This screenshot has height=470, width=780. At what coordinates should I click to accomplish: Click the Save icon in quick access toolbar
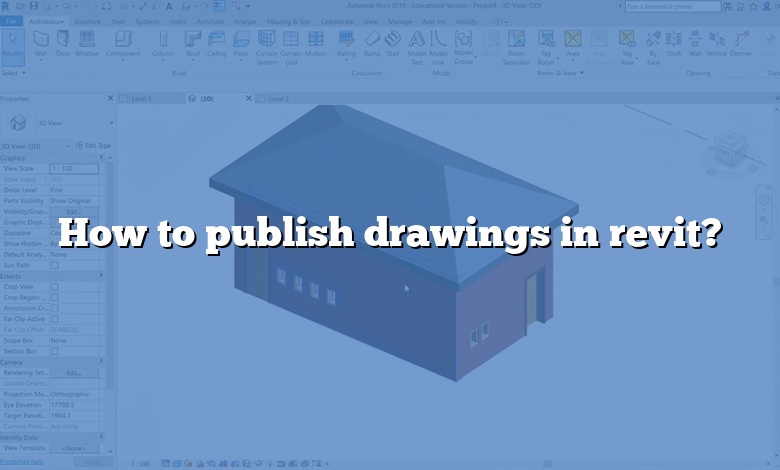[34, 6]
